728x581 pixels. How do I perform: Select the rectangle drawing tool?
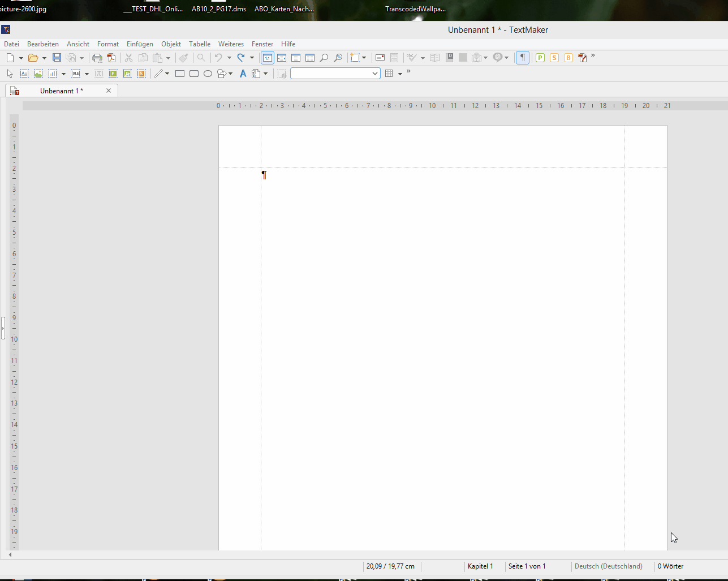[180, 74]
